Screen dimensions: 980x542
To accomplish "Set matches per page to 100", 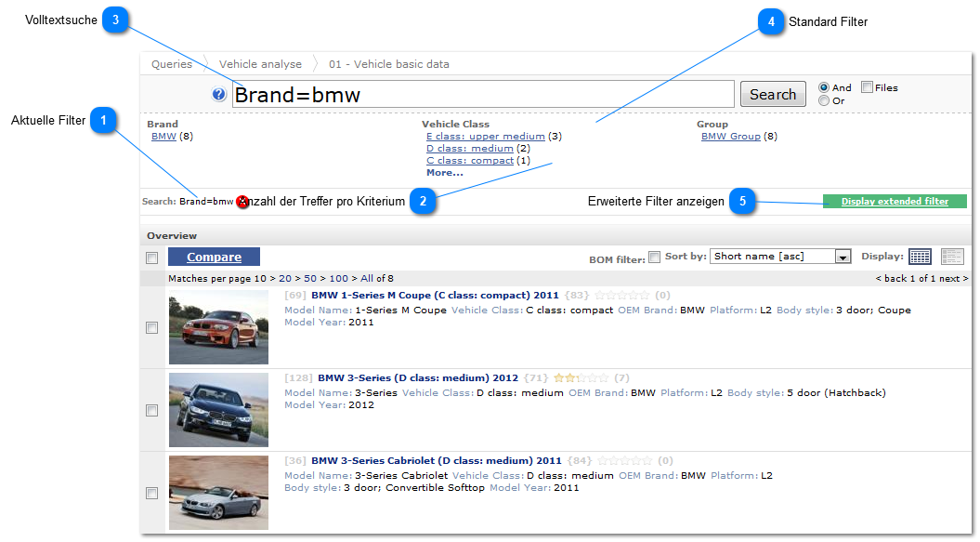I will [x=339, y=279].
